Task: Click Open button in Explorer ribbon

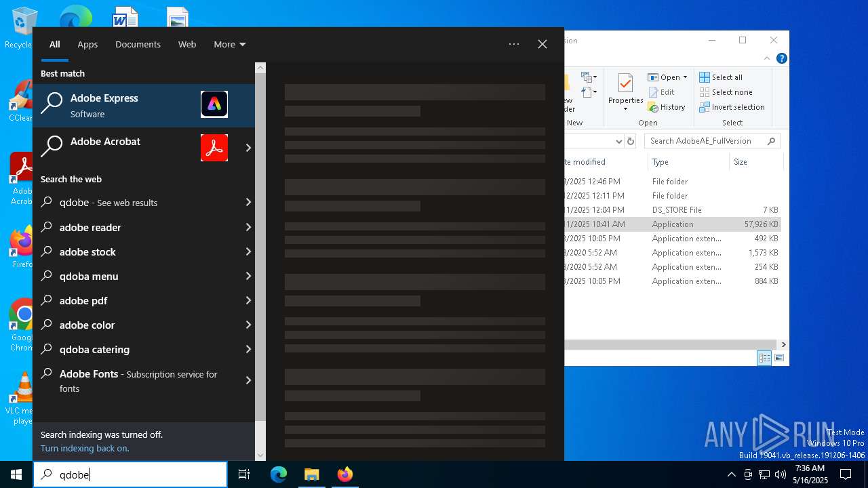Action: click(x=664, y=77)
